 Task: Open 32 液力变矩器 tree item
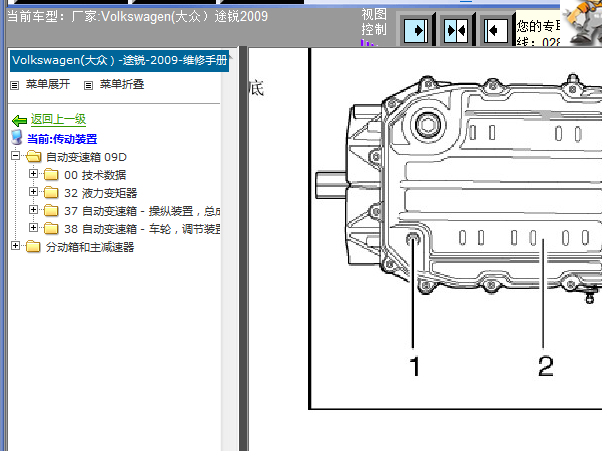[x=101, y=193]
